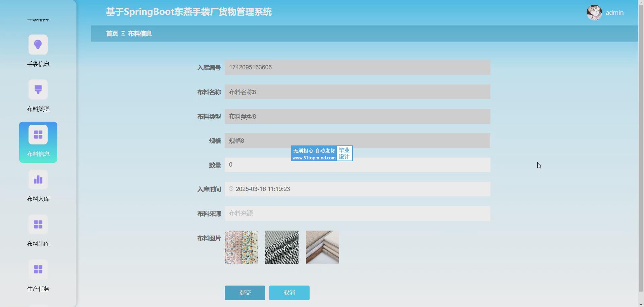The image size is (644, 307).
Task: Click the admin avatar picture
Action: tap(594, 13)
